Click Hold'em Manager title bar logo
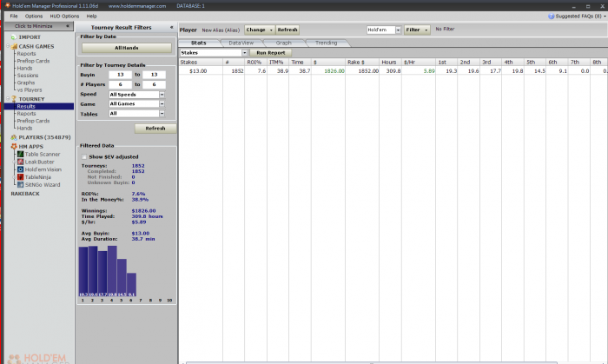608x364 pixels. [7, 5]
